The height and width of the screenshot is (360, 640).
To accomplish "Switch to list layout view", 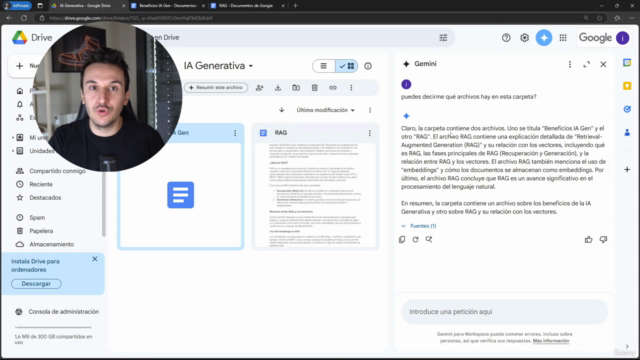I will point(324,66).
